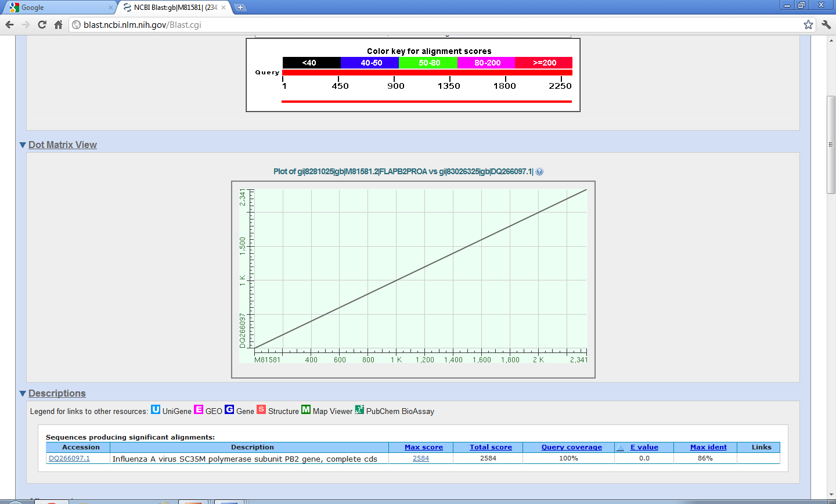Image resolution: width=836 pixels, height=504 pixels.
Task: Click 'Color key for alignment scores' title
Action: point(429,51)
